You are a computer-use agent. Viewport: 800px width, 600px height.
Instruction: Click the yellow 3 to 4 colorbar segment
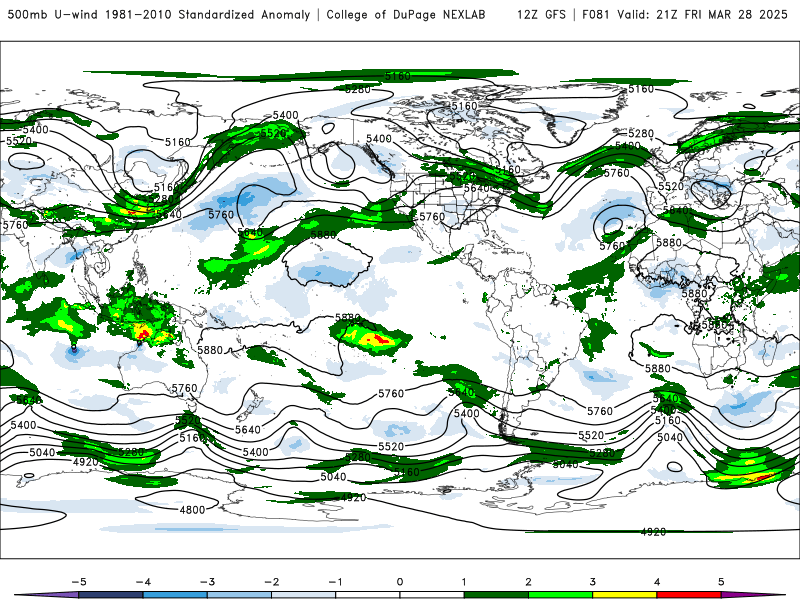[x=624, y=595]
